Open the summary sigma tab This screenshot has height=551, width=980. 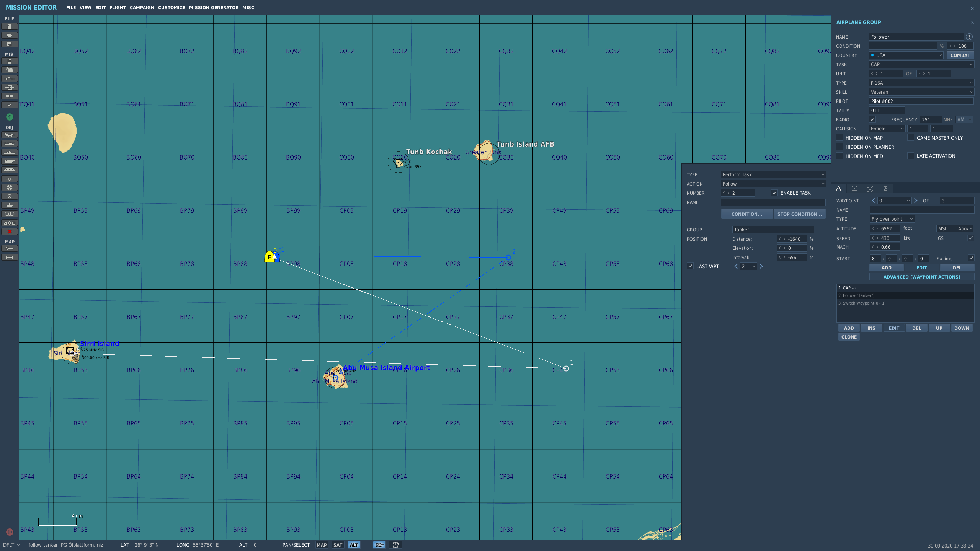pos(885,189)
